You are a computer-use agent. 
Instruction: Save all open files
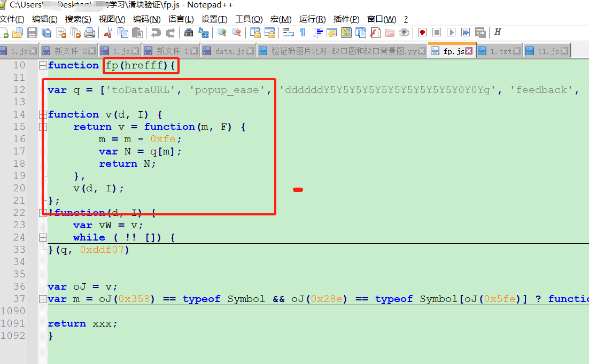(46, 32)
